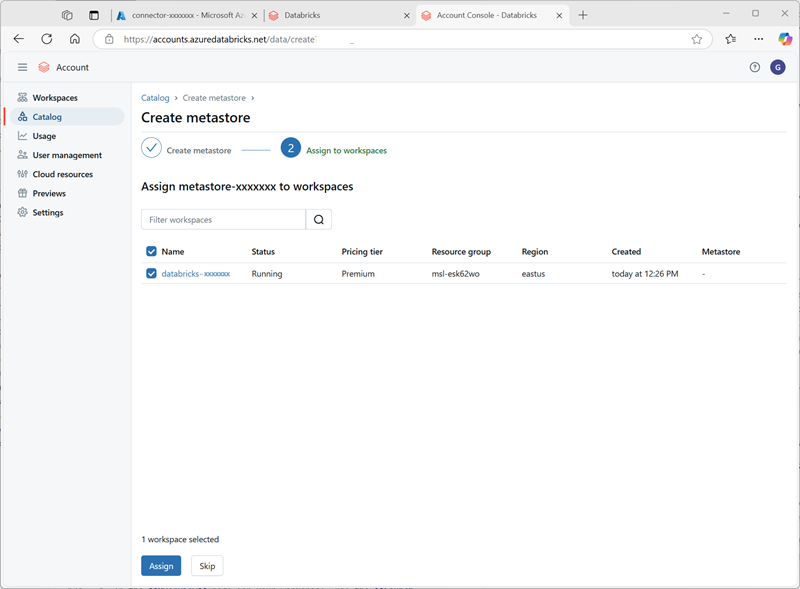Click the tab actions menu icon
800x589 pixels.
pyautogui.click(x=94, y=15)
